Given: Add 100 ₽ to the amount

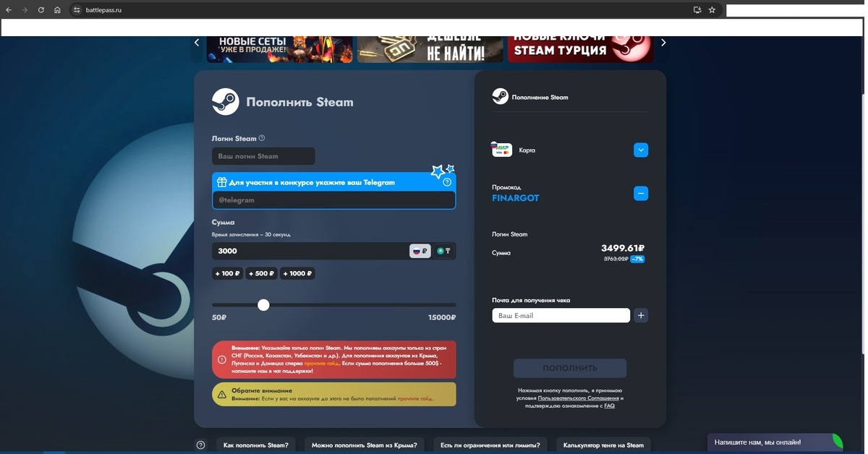Looking at the screenshot, I should click(227, 273).
